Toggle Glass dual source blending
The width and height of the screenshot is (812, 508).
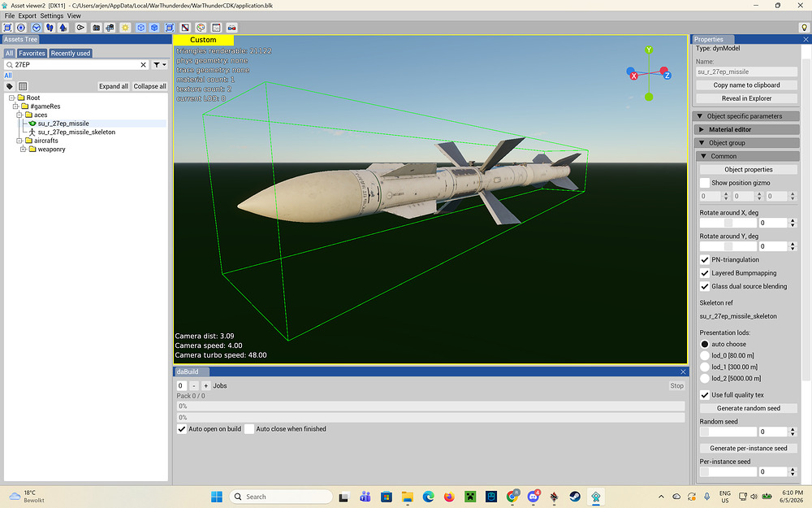pyautogui.click(x=704, y=286)
